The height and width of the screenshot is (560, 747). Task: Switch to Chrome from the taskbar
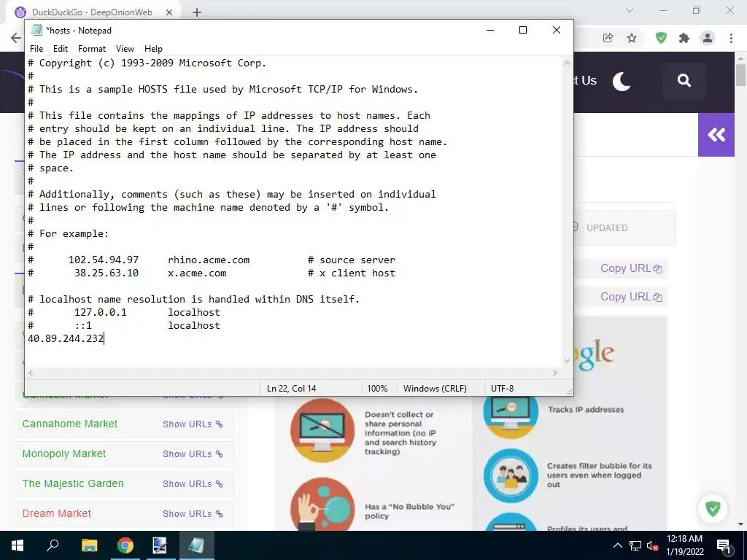coord(125,545)
